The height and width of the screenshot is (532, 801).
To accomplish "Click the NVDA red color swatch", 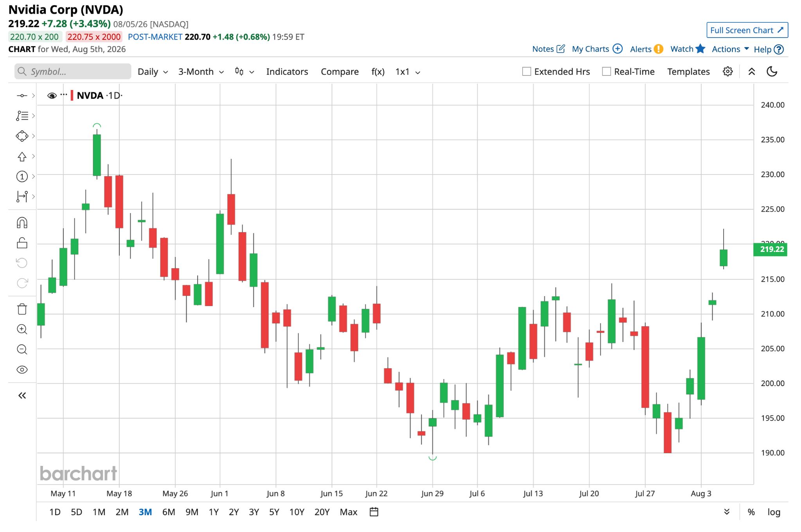I will click(72, 95).
